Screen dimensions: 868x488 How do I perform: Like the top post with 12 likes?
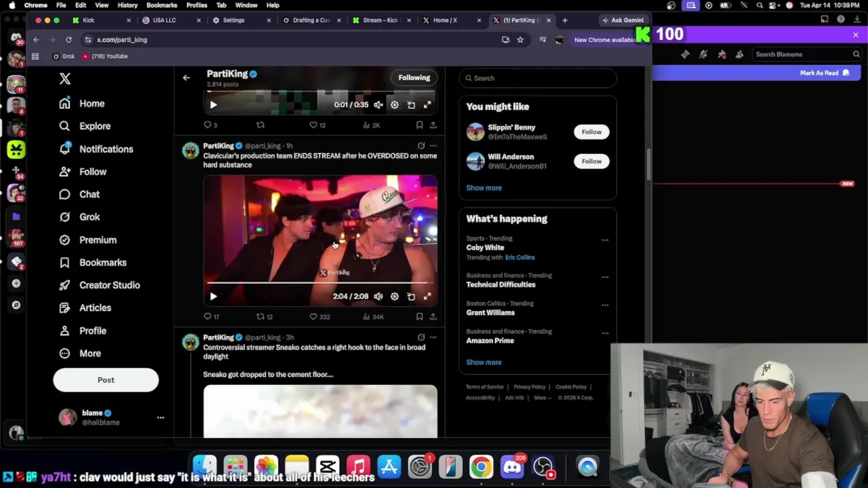(x=317, y=125)
